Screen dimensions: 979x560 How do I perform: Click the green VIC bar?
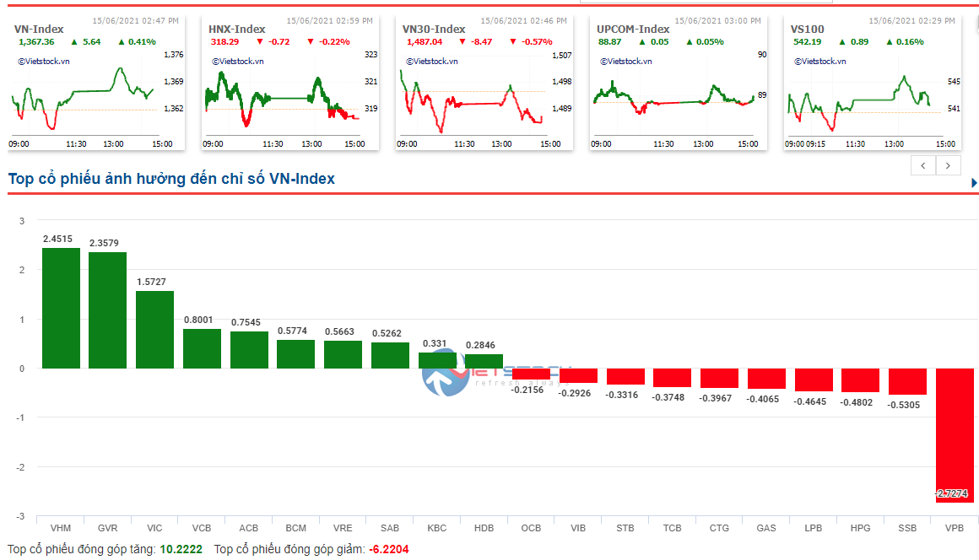click(154, 330)
